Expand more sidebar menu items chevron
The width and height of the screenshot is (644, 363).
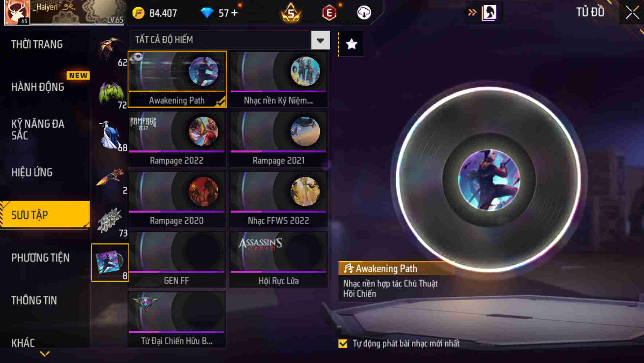[x=45, y=354]
